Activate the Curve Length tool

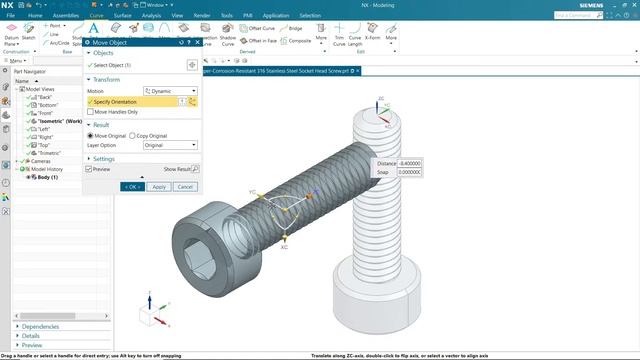(355, 34)
